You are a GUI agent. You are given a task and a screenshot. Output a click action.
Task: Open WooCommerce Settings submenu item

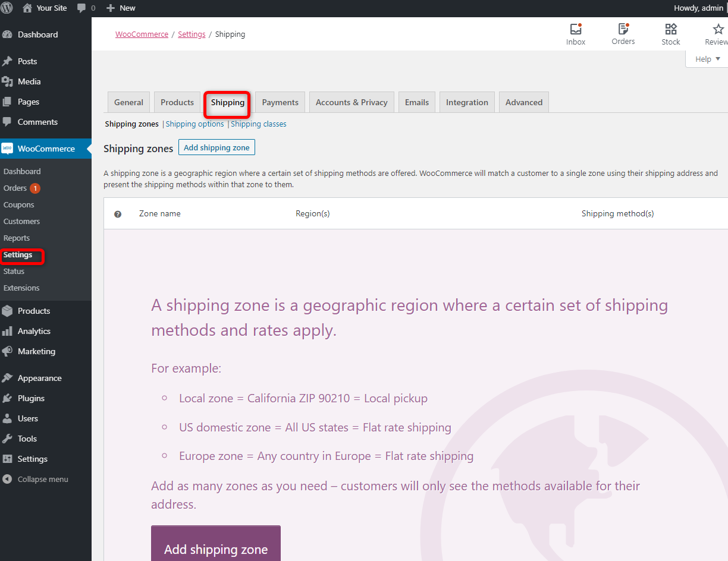(18, 254)
